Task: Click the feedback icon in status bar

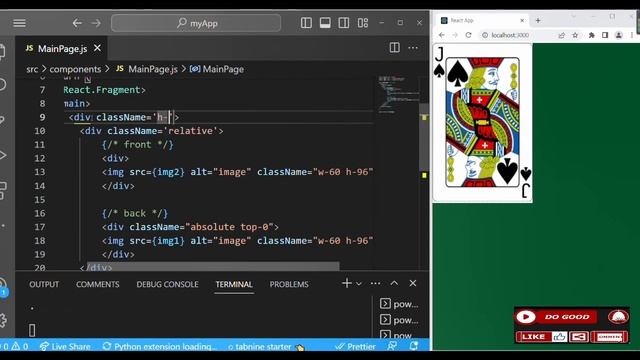Action: pyautogui.click(x=392, y=346)
